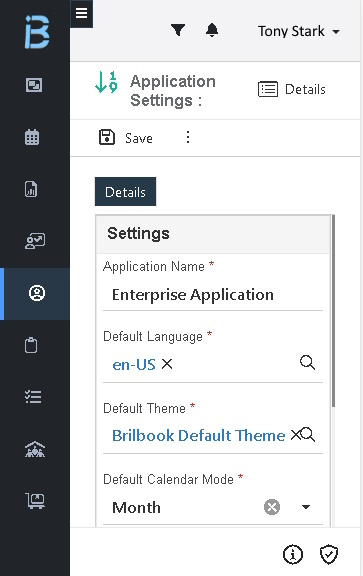Click the Details view link in header
This screenshot has height=576, width=363.
(292, 89)
